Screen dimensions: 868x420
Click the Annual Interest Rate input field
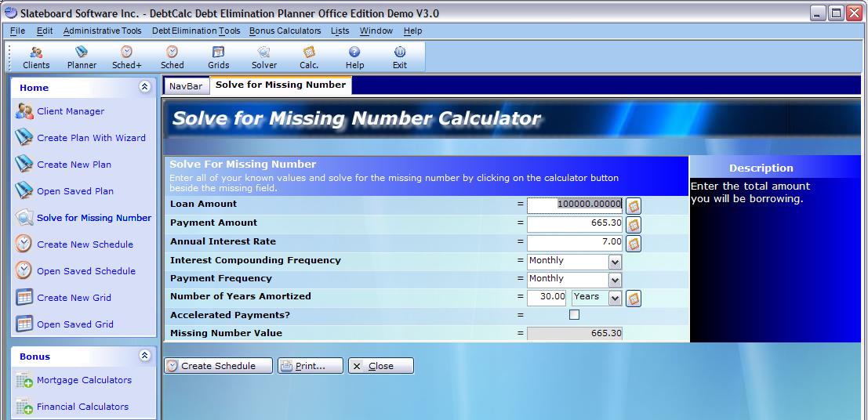click(575, 243)
